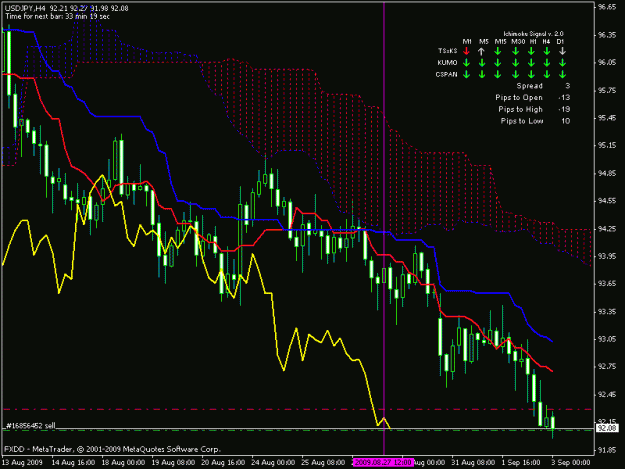
Task: Click the CSPAN signal arrow under D1
Action: coord(562,75)
